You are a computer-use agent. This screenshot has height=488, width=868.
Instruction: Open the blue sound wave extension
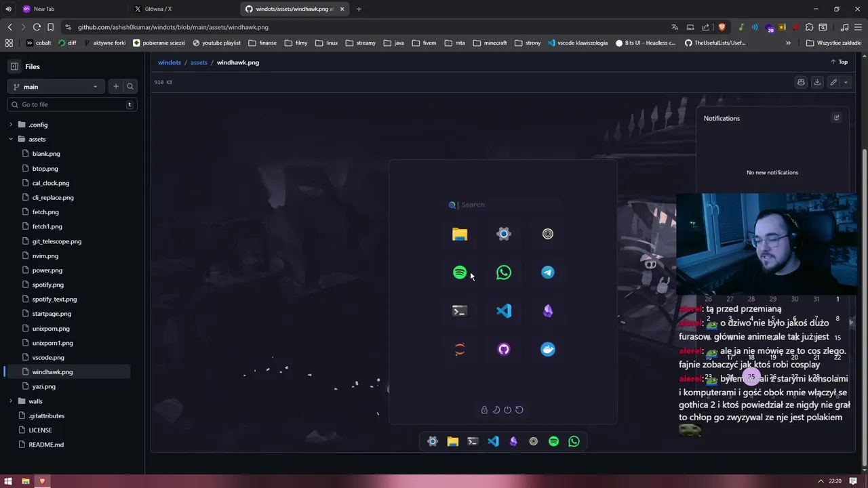(755, 27)
